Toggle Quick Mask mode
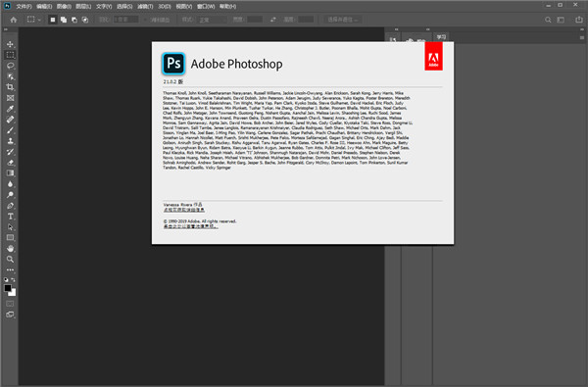 [10, 304]
